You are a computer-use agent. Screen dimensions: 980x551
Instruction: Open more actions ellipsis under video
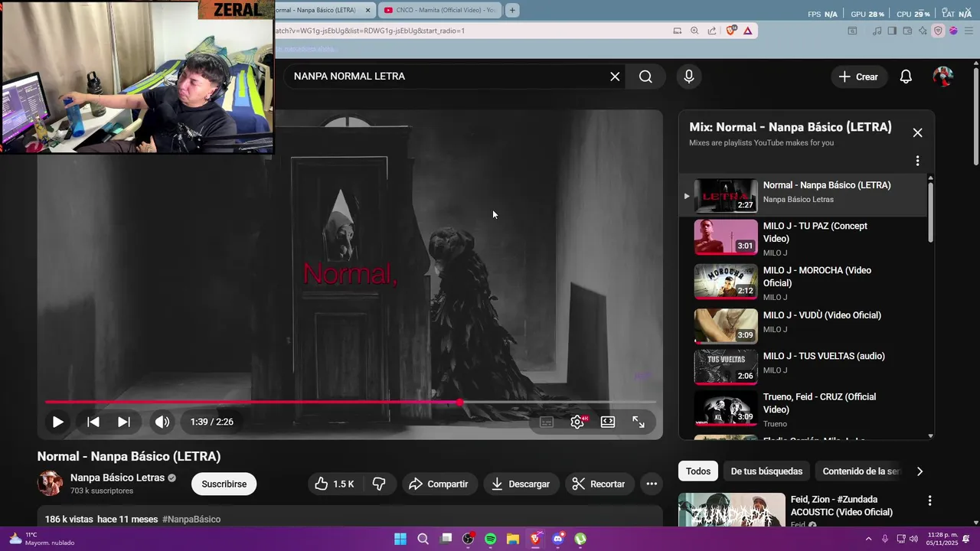652,484
